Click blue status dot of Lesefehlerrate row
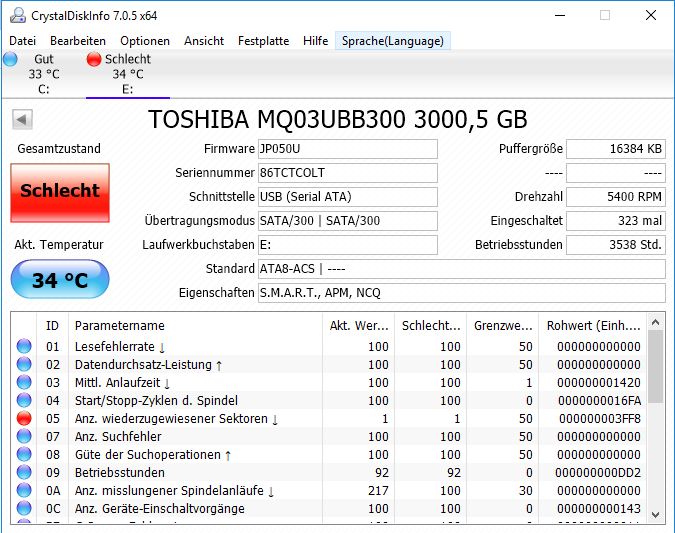This screenshot has height=533, width=675. [x=24, y=346]
